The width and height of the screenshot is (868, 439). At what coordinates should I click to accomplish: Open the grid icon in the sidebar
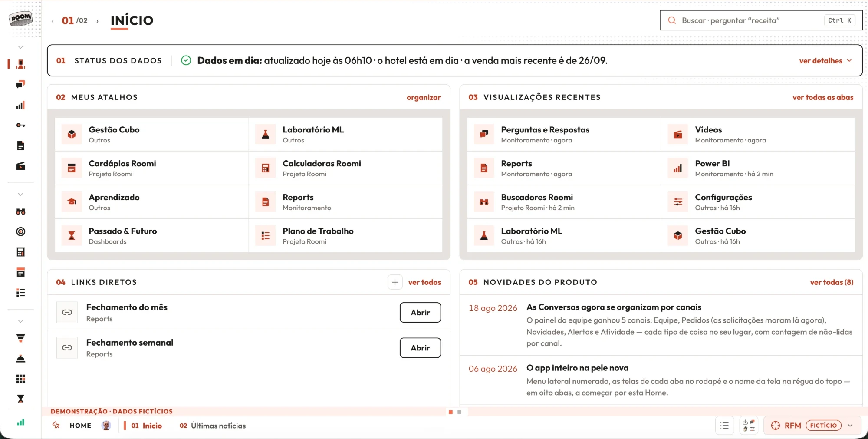[20, 379]
